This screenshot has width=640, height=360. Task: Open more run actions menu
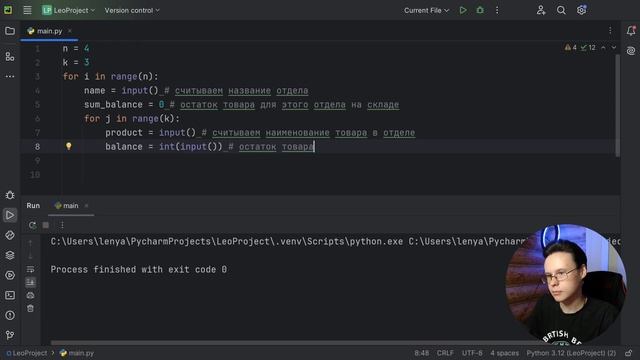[x=497, y=10]
